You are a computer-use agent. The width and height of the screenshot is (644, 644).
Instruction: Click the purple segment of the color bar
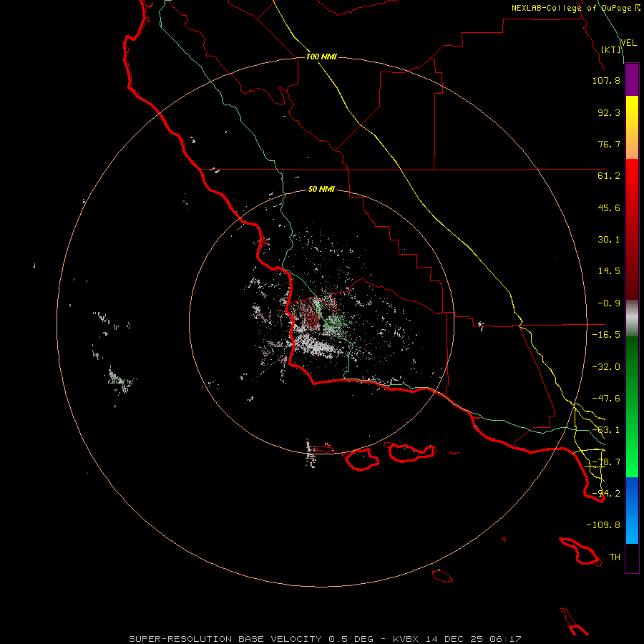(632, 80)
